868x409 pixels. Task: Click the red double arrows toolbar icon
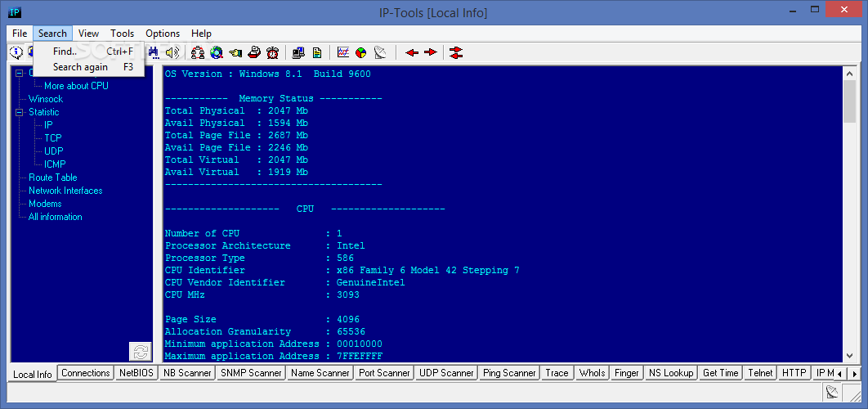pyautogui.click(x=455, y=52)
